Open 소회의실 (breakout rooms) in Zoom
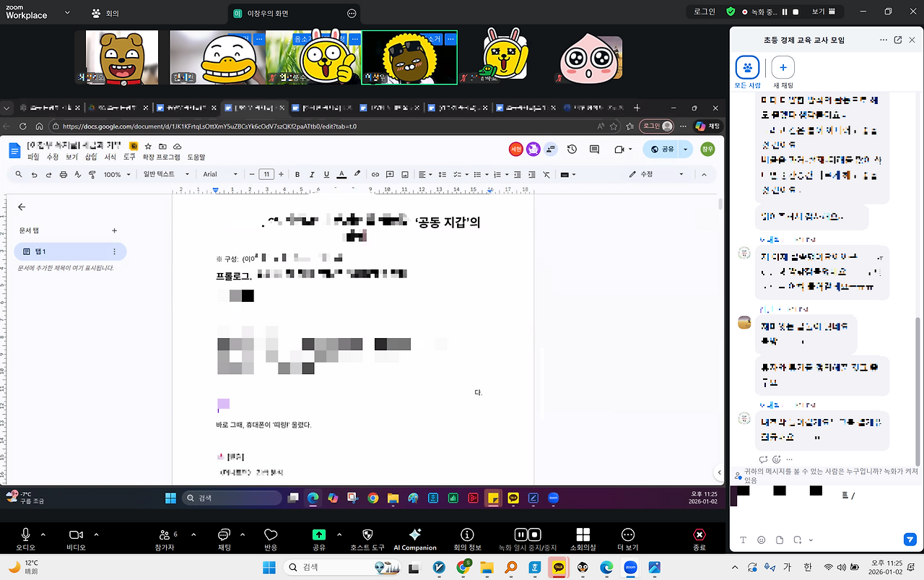The width and height of the screenshot is (924, 580). pos(583,536)
